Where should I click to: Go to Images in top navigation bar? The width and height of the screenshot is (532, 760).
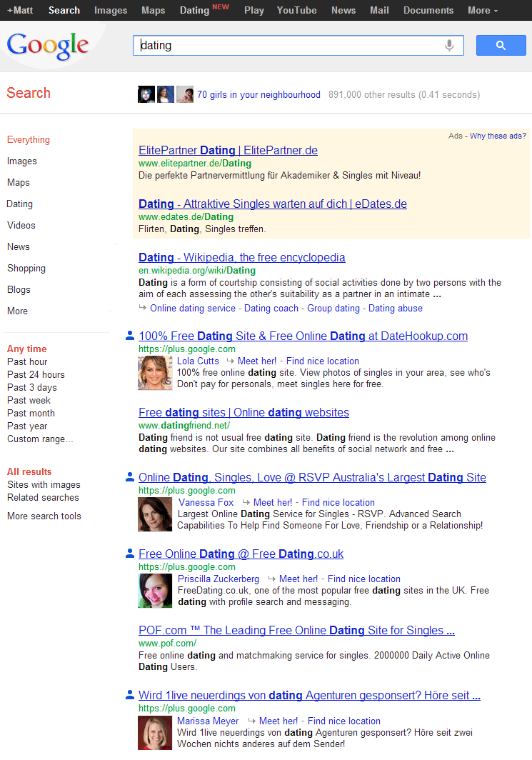tap(111, 10)
